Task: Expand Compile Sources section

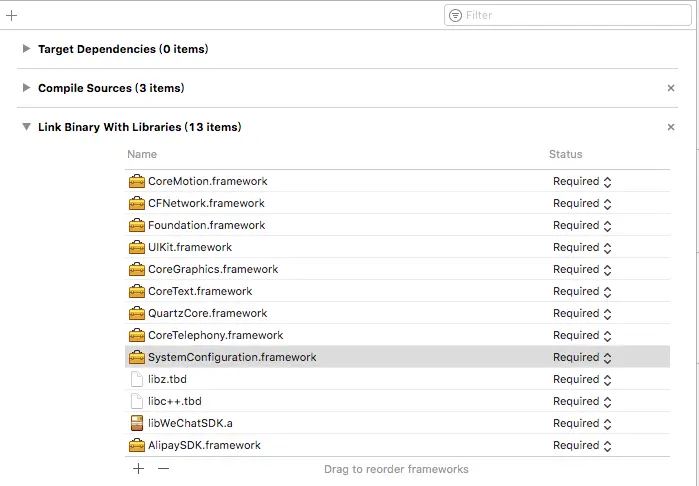Action: point(26,88)
